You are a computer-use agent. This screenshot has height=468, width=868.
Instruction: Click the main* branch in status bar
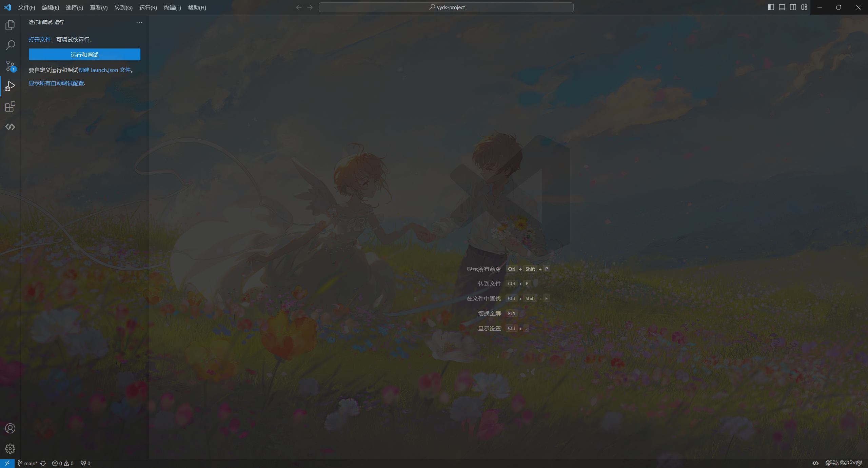coord(27,463)
